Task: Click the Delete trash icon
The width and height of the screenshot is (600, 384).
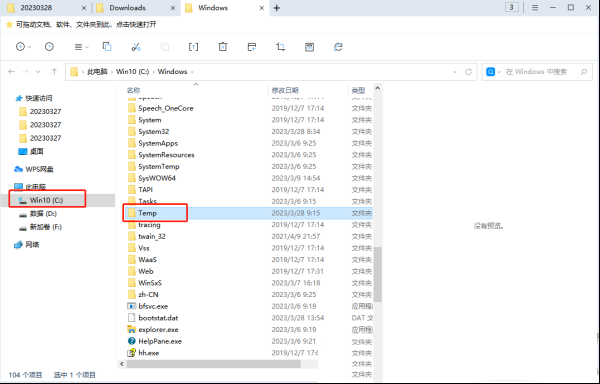Action: pyautogui.click(x=223, y=47)
